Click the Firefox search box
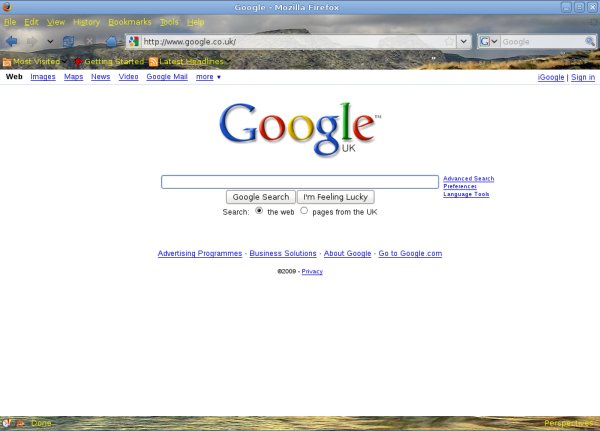Viewport: 600px width, 431px height. point(542,41)
